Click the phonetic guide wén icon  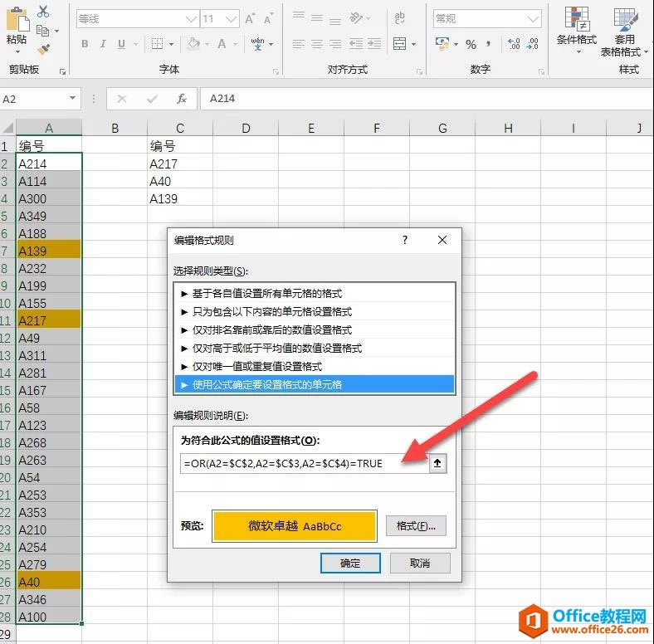[257, 43]
